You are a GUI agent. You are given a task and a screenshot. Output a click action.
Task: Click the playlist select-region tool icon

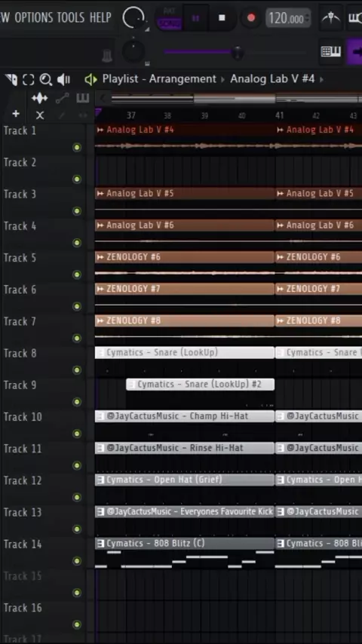click(28, 79)
